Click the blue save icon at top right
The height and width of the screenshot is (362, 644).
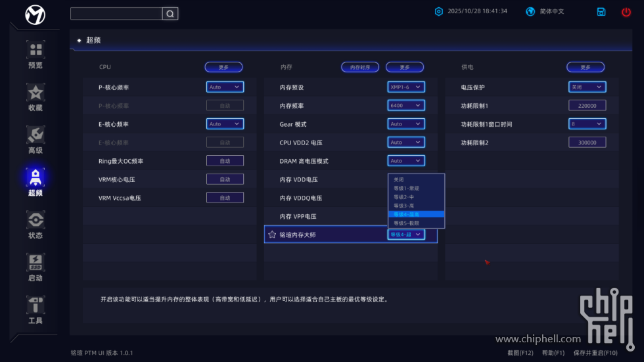click(x=601, y=12)
